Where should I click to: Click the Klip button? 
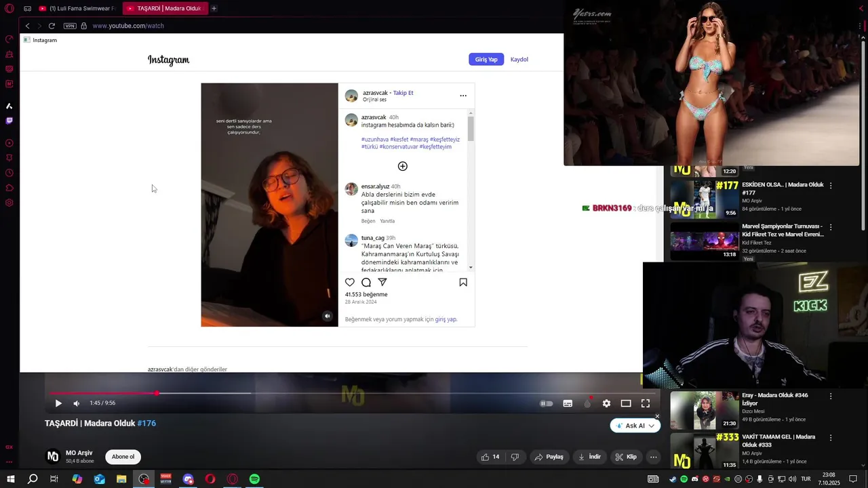626,457
